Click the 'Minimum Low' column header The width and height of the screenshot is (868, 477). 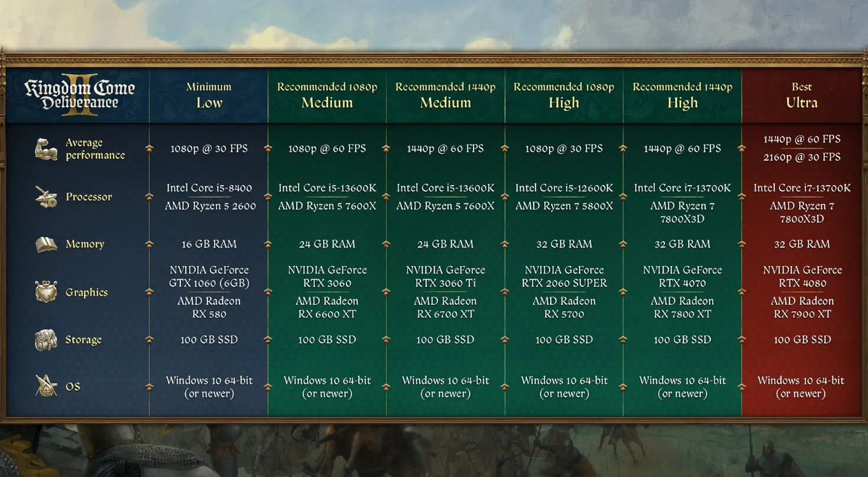point(209,95)
